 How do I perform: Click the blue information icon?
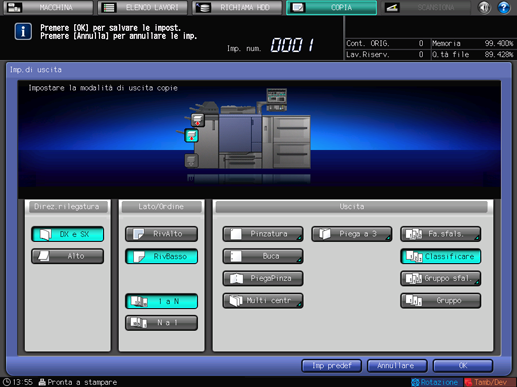23,32
